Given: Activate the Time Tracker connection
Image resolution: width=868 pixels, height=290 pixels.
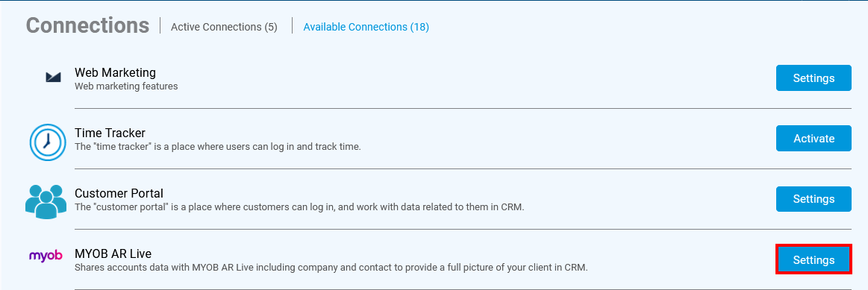Looking at the screenshot, I should 814,139.
